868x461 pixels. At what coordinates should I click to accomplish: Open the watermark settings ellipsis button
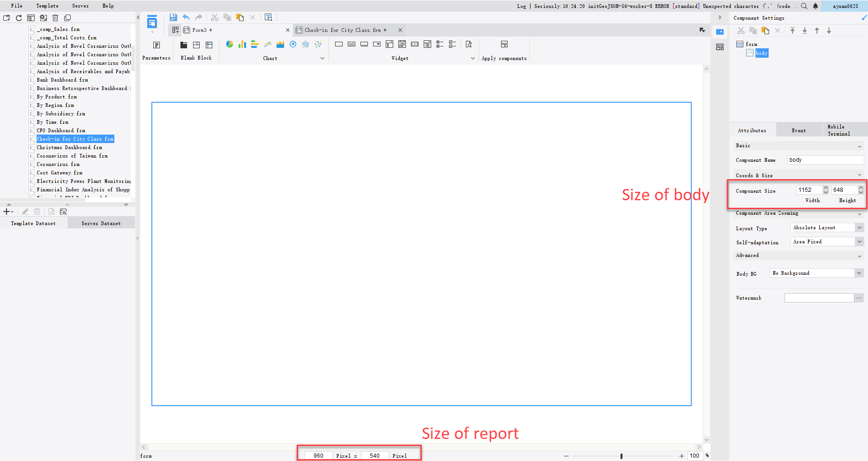click(859, 298)
